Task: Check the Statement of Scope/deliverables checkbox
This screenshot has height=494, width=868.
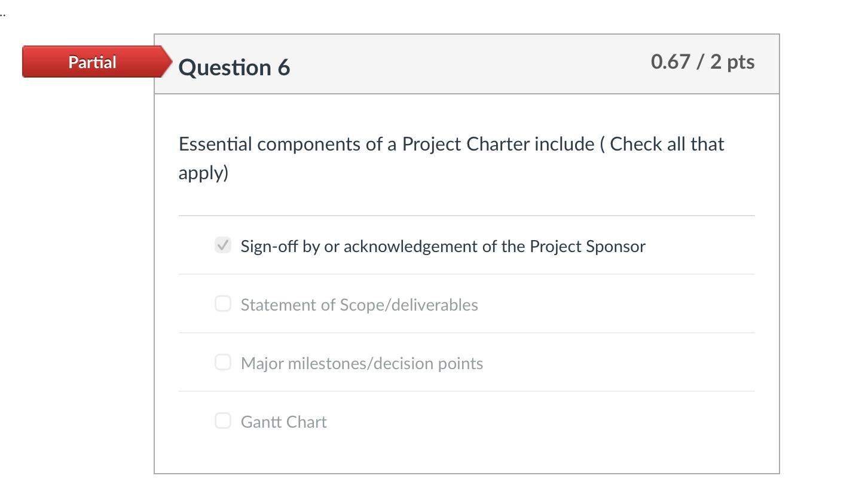Action: click(222, 303)
